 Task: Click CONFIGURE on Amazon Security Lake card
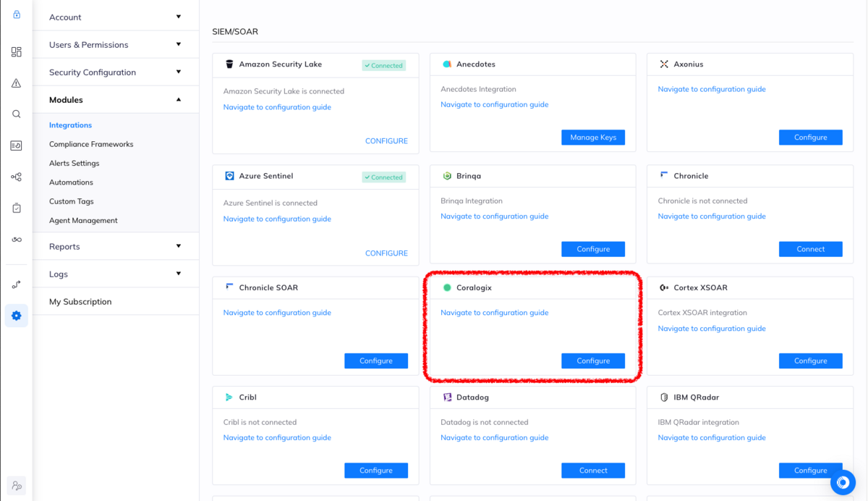[x=386, y=141]
